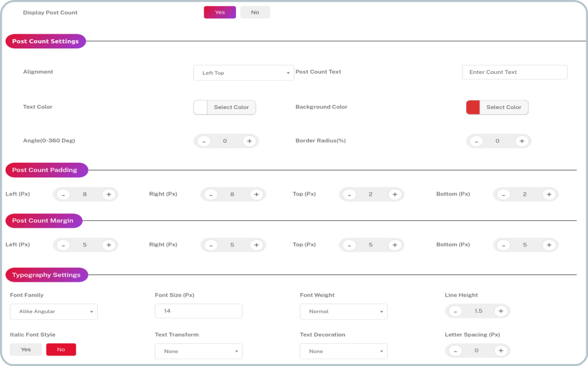Enable Italic Font Style with Yes
Image resolution: width=588 pixels, height=366 pixels.
pos(26,349)
